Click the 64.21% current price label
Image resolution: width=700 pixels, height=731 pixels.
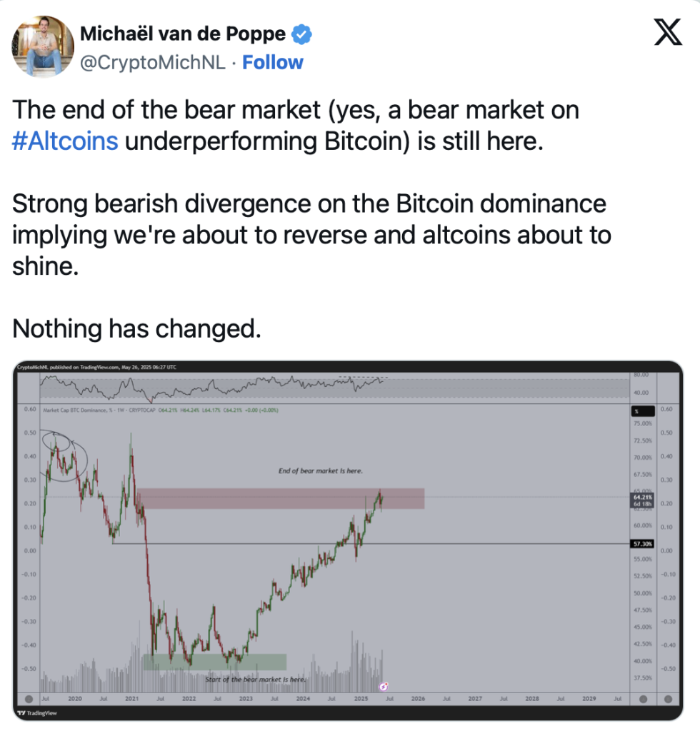(x=642, y=500)
